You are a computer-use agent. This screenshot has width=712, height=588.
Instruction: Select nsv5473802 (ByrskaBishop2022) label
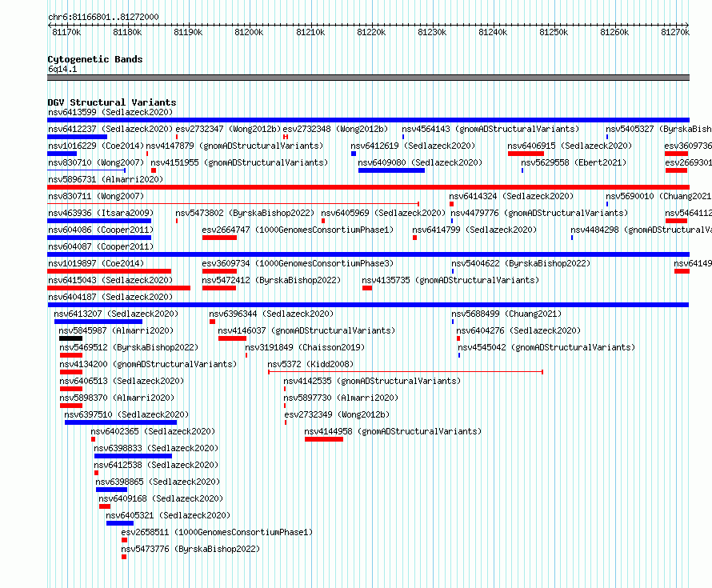pyautogui.click(x=246, y=213)
